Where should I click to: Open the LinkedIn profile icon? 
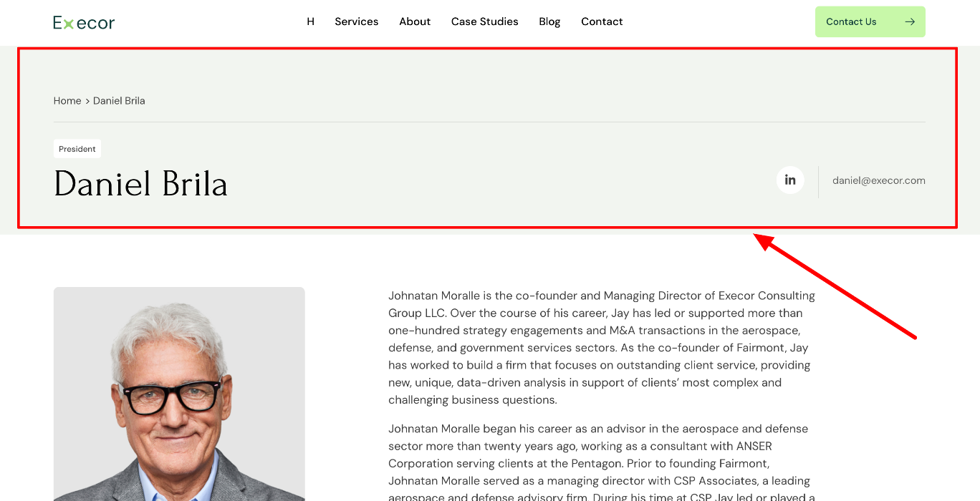(x=790, y=180)
